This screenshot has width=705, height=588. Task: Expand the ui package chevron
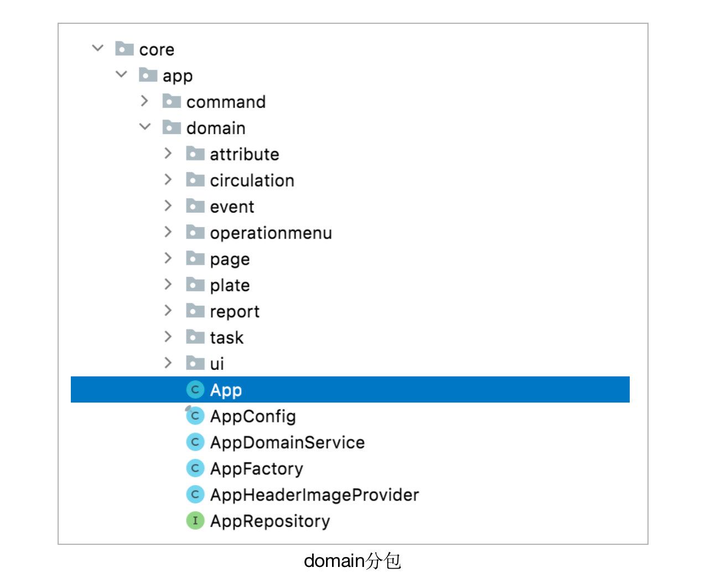pyautogui.click(x=168, y=363)
